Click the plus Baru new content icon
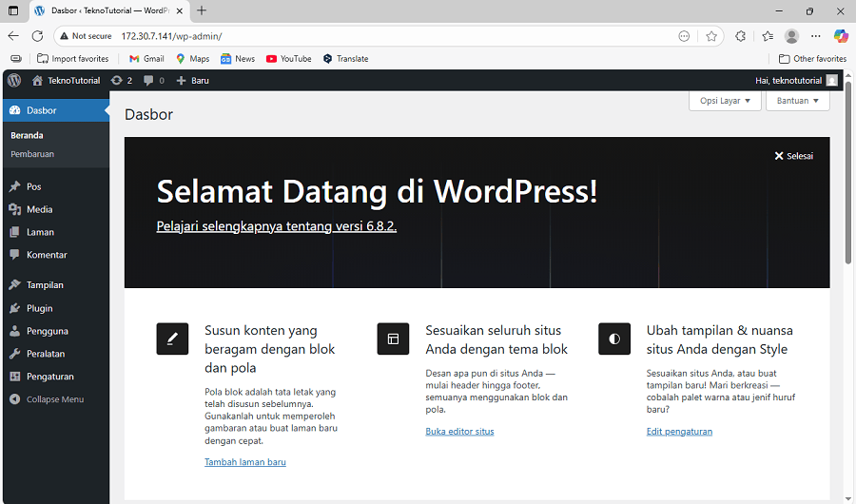856x504 pixels. pyautogui.click(x=182, y=80)
